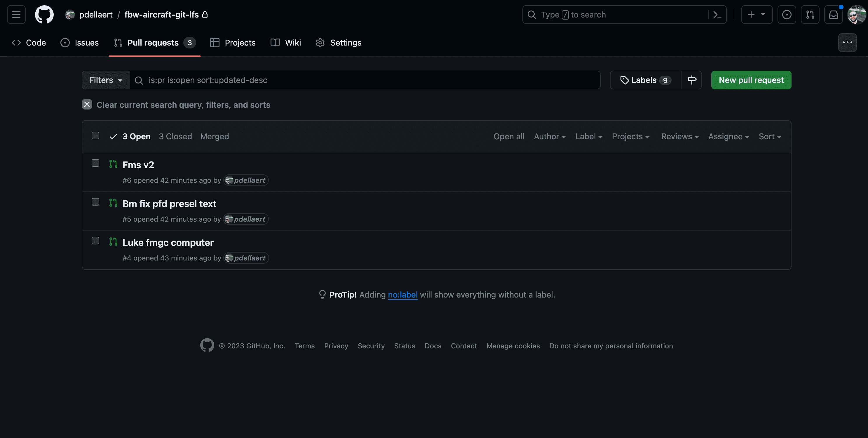
Task: Check the Fms v2 pull request checkbox
Action: 95,163
